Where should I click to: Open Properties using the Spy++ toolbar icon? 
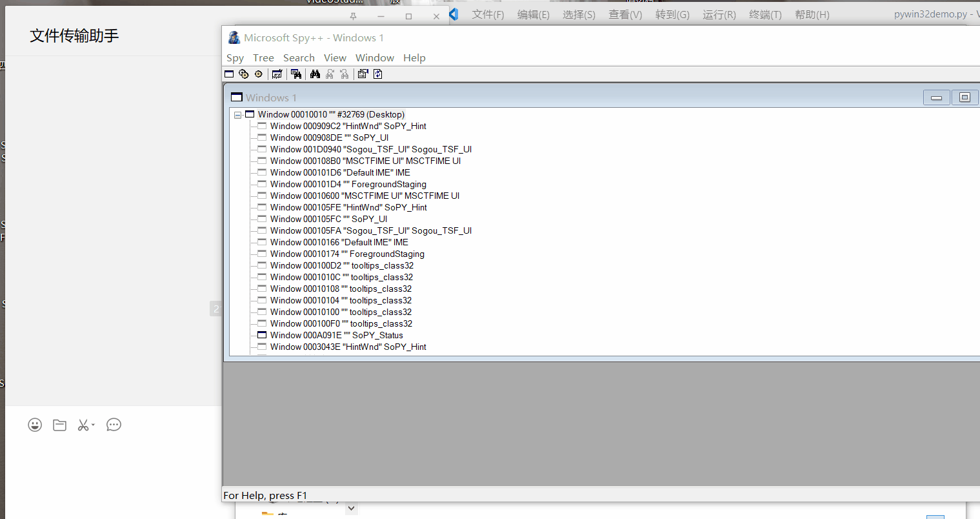coord(363,74)
